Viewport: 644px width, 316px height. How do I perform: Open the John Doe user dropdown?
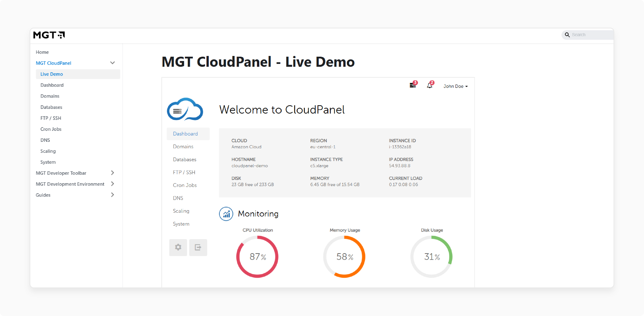point(456,86)
